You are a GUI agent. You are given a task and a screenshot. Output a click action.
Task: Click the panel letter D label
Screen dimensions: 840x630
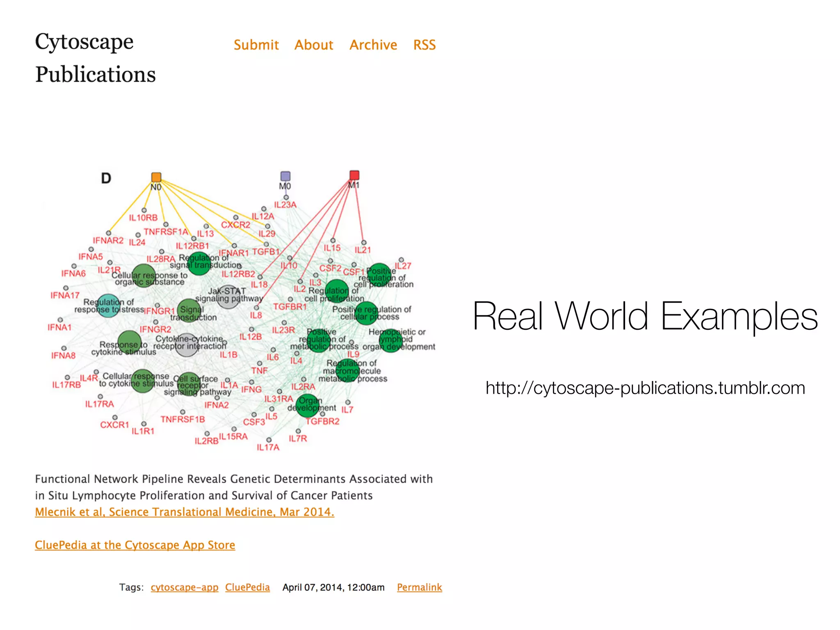(106, 178)
